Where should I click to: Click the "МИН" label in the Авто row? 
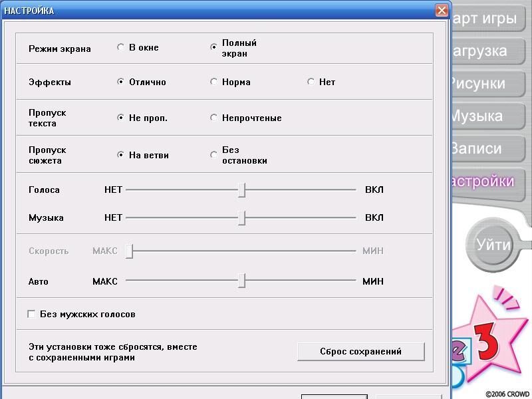click(373, 281)
